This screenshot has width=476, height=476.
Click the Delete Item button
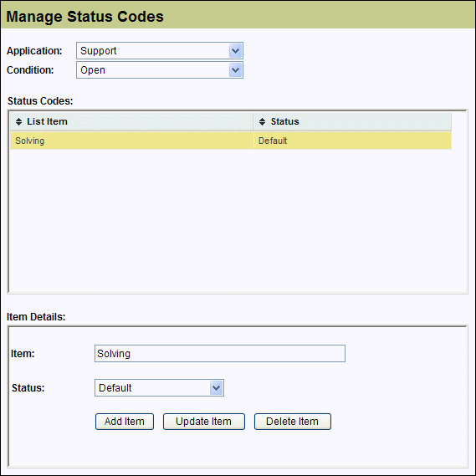tap(292, 422)
